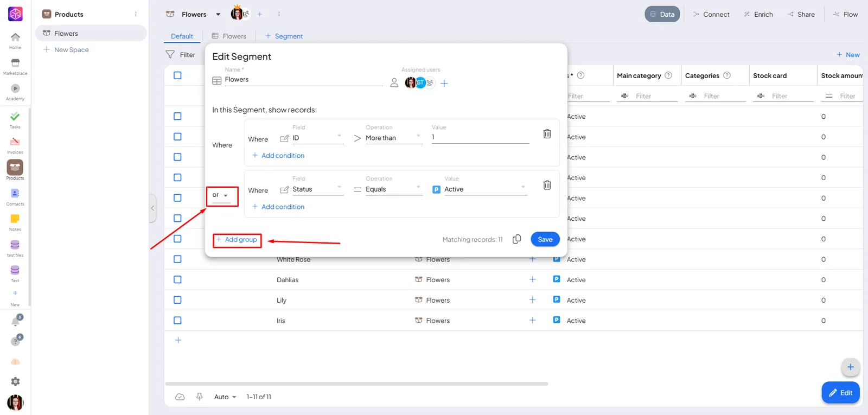The width and height of the screenshot is (868, 415).
Task: Open the settings gear in sidebar
Action: coord(15,381)
